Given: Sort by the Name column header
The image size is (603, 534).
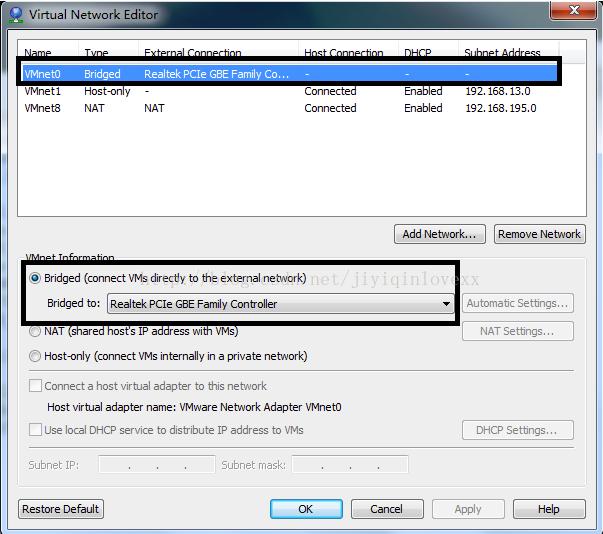Looking at the screenshot, I should pos(48,52).
